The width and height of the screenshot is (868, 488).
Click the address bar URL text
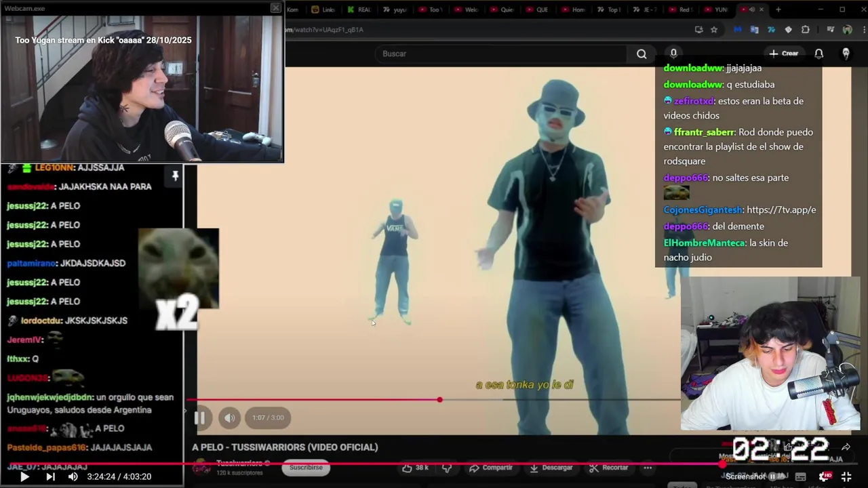(x=324, y=30)
